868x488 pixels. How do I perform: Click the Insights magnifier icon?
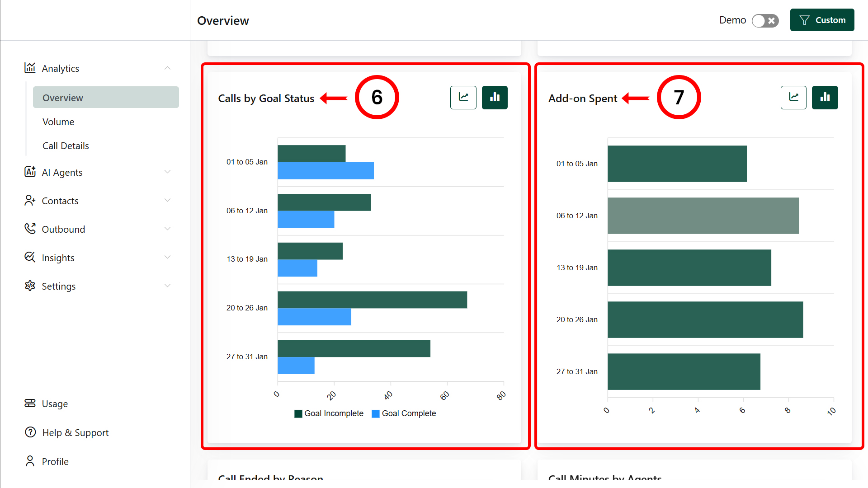point(30,257)
